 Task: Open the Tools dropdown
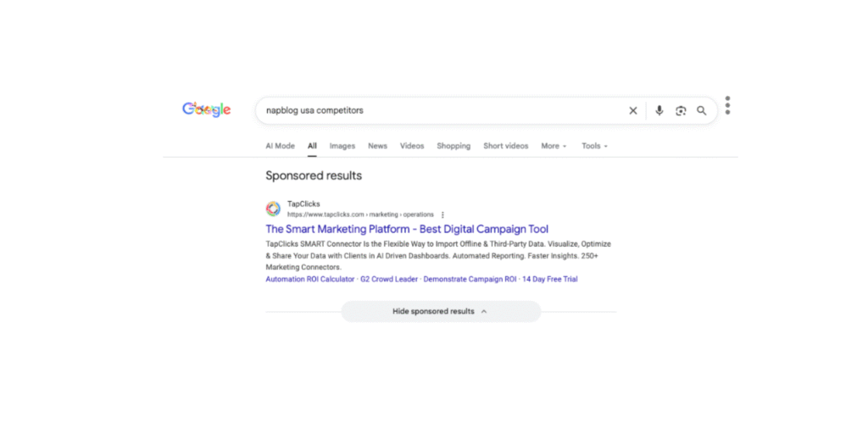click(x=594, y=146)
